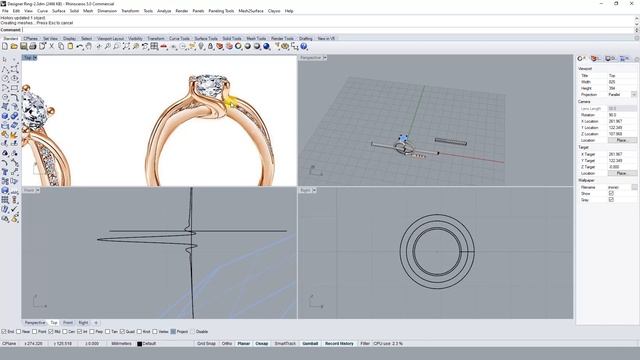Click the red car Set View icon
Screen dimensions: 640x360
(163, 47)
